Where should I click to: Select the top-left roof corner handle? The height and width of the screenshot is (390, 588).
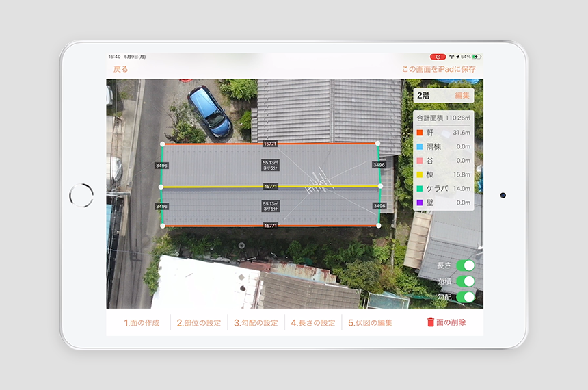(x=162, y=144)
